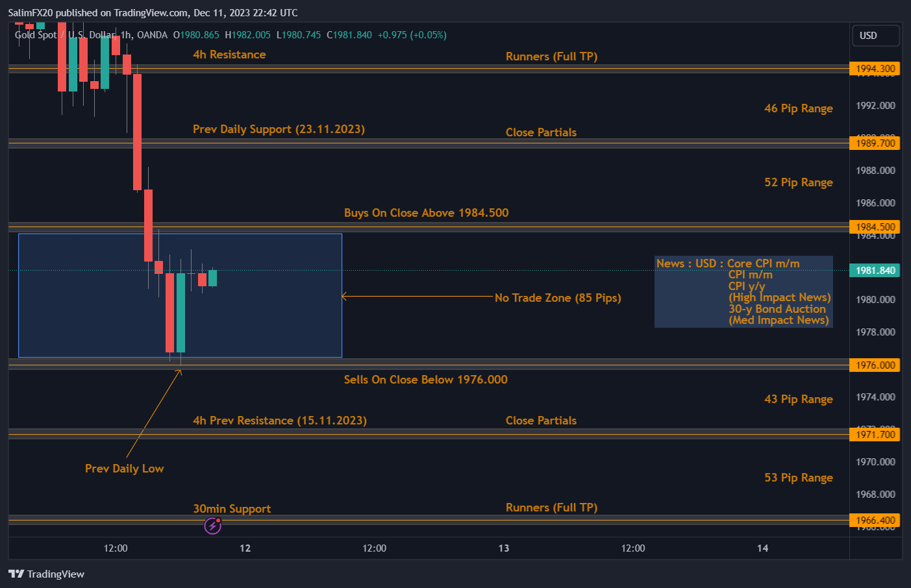Click the 'Prev Daily Low' annotation
Viewport: 911px width, 588px height.
click(x=124, y=469)
